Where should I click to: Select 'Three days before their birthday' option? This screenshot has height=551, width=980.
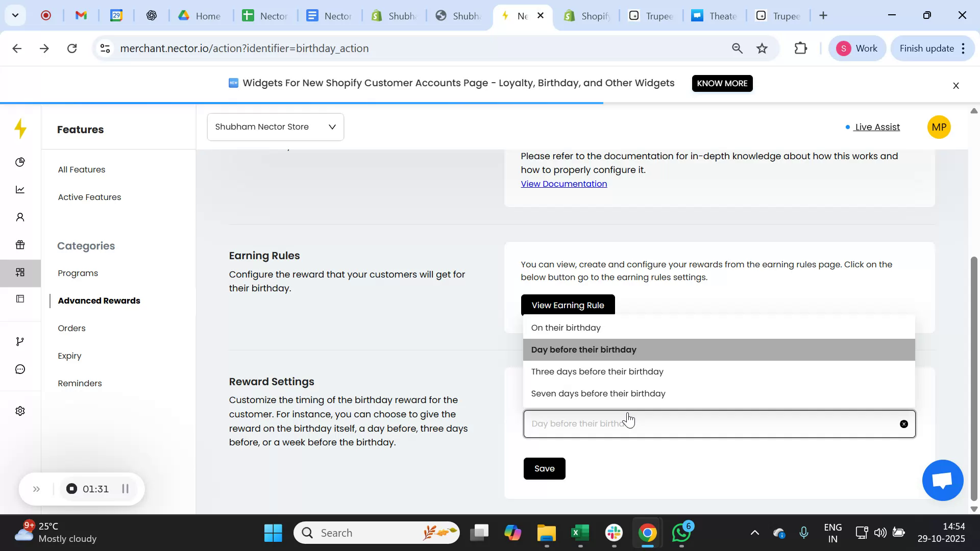597,371
